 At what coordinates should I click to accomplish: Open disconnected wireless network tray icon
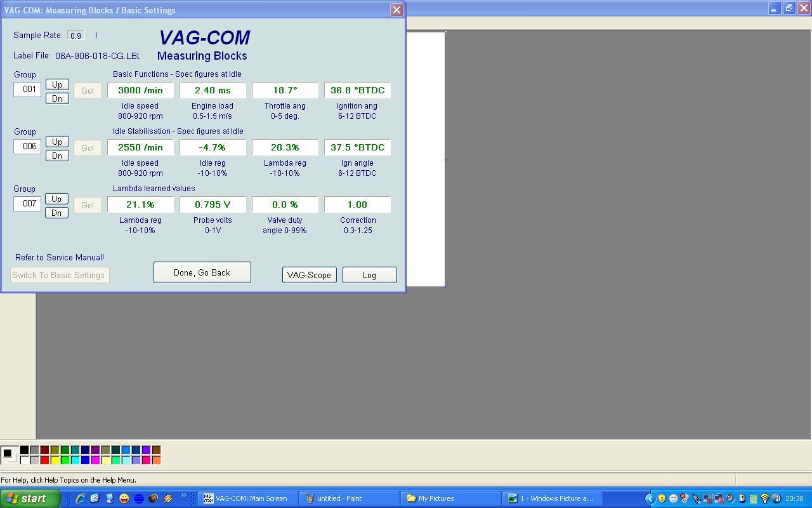point(708,498)
